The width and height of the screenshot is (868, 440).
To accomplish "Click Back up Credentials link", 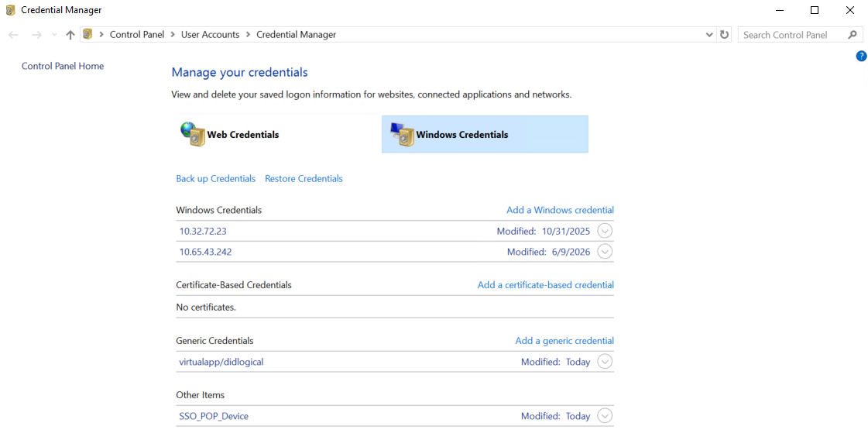I will [216, 178].
